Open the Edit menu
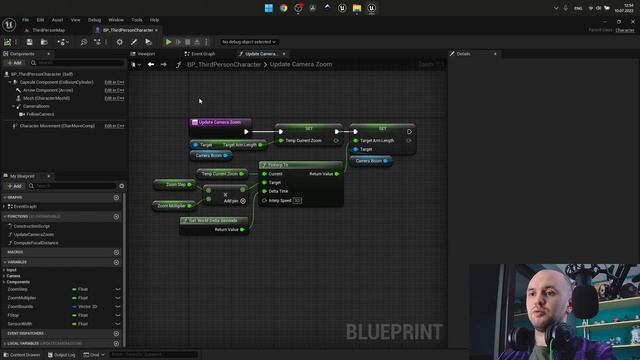 [40, 20]
